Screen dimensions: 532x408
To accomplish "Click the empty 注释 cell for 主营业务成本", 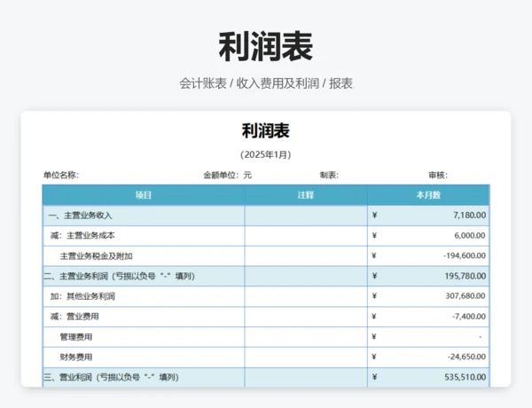I will pyautogui.click(x=306, y=236).
